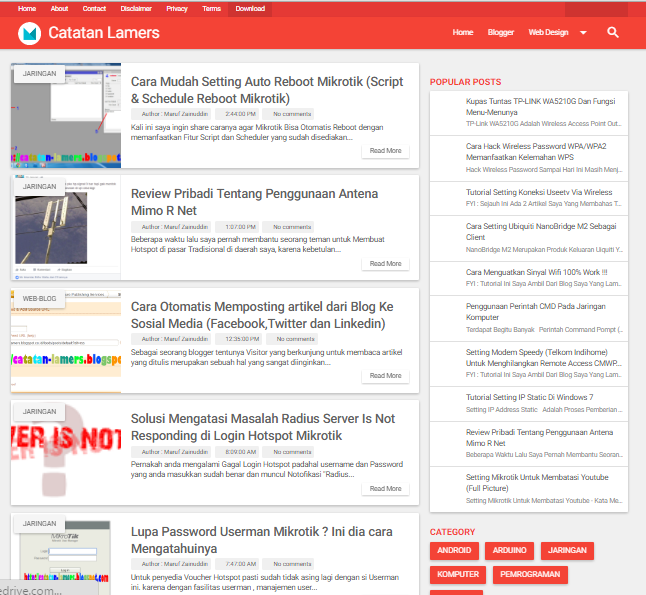Click the Catatan Lamers site title
This screenshot has height=595, width=646.
pos(104,33)
